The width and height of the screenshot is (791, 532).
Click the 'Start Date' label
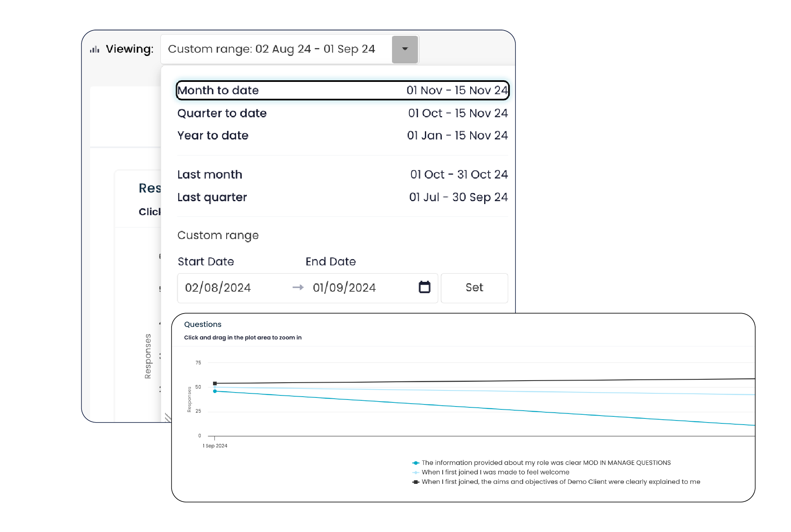click(x=206, y=262)
